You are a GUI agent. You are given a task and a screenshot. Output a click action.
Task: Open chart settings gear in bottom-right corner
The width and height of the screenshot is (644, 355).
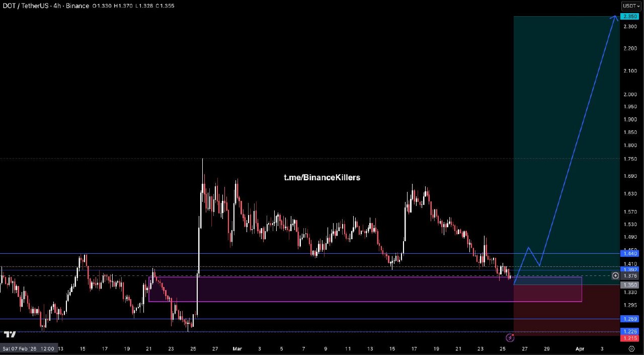coord(631,348)
